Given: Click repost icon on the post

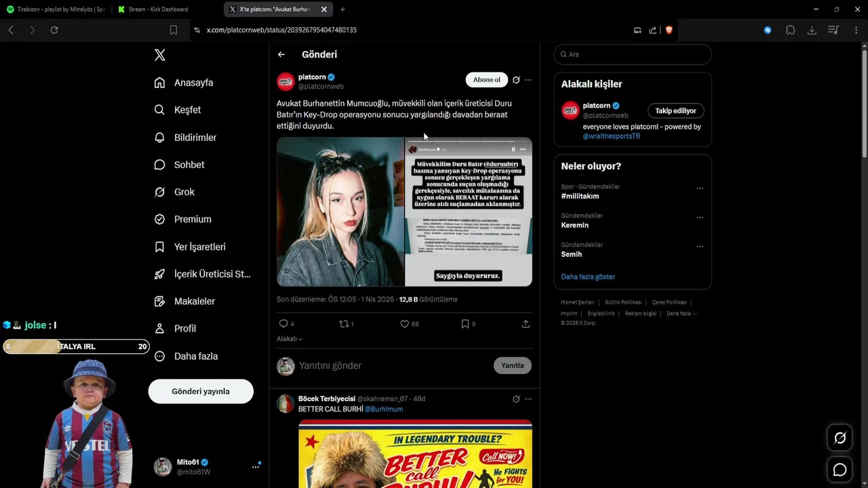Looking at the screenshot, I should 344,324.
